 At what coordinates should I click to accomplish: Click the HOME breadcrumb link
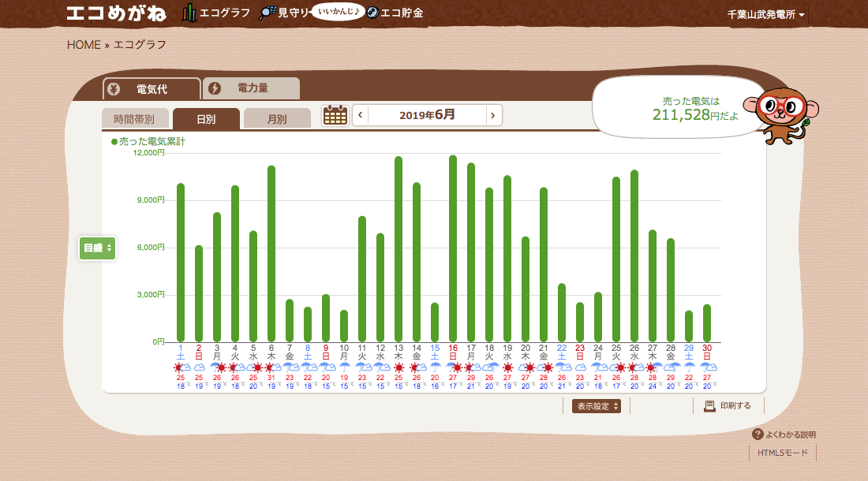pyautogui.click(x=84, y=45)
